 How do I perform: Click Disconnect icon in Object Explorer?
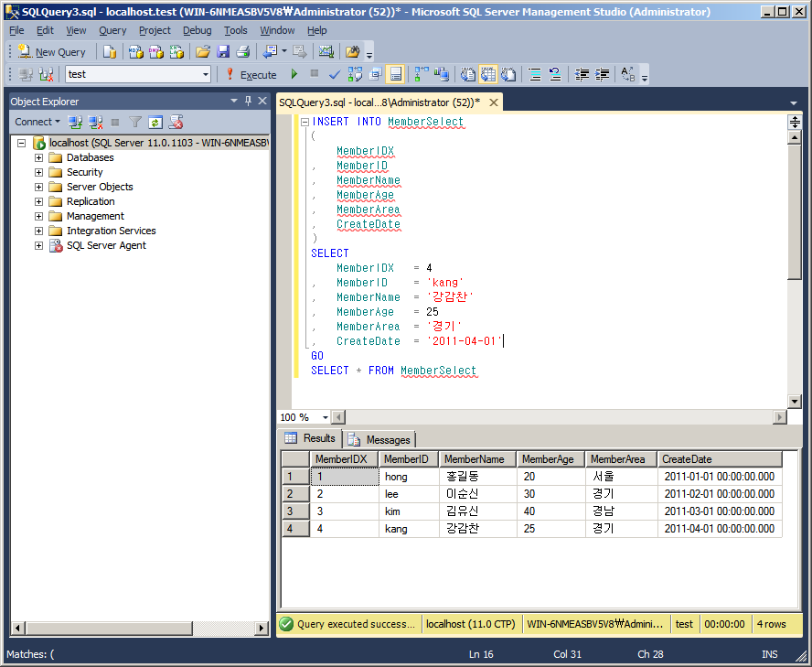tap(95, 123)
